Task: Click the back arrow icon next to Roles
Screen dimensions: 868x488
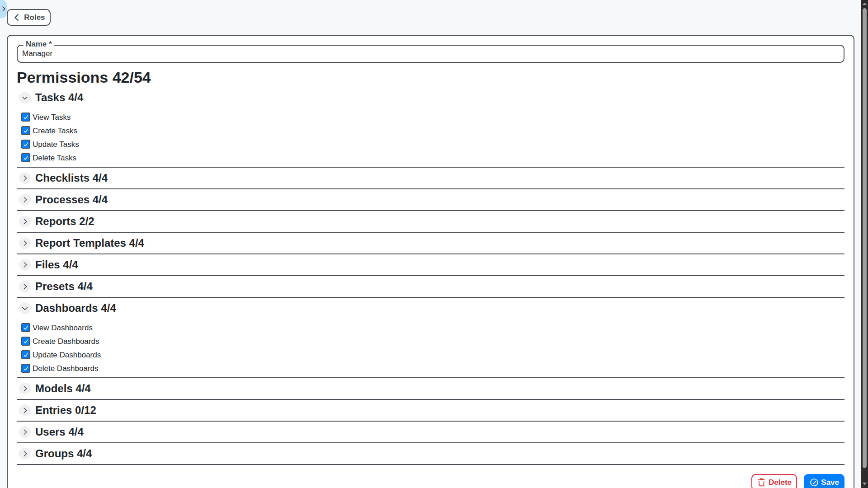Action: click(16, 17)
